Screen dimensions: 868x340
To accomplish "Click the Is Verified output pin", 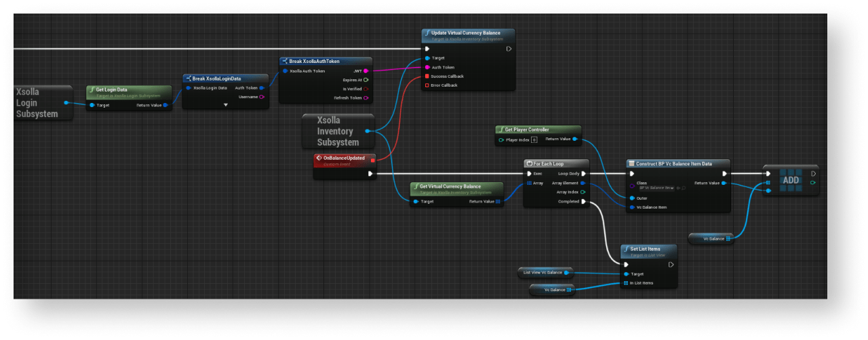I will pyautogui.click(x=366, y=89).
